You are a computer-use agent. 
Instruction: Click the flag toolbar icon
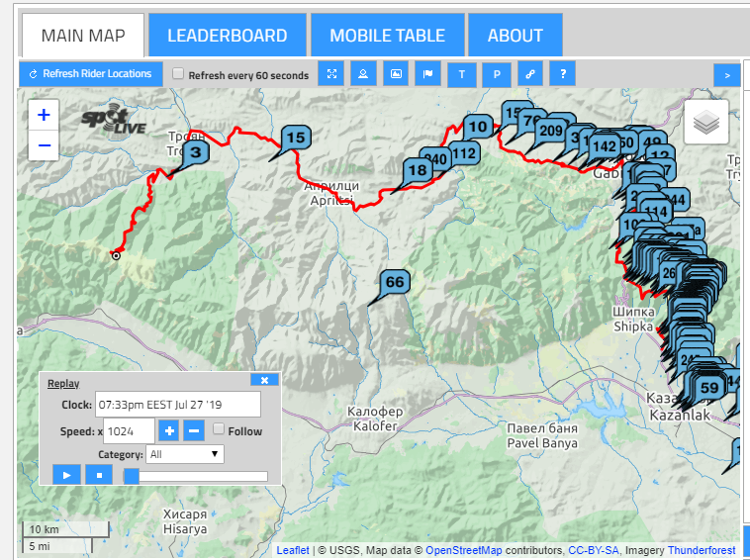pyautogui.click(x=427, y=73)
